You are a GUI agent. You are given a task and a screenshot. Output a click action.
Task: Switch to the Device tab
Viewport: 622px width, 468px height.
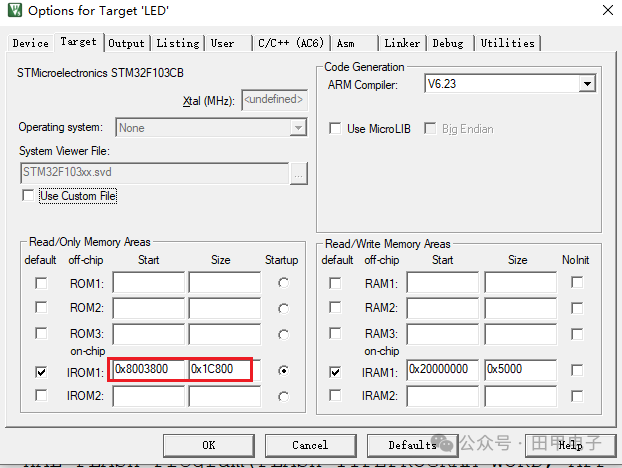coord(31,43)
